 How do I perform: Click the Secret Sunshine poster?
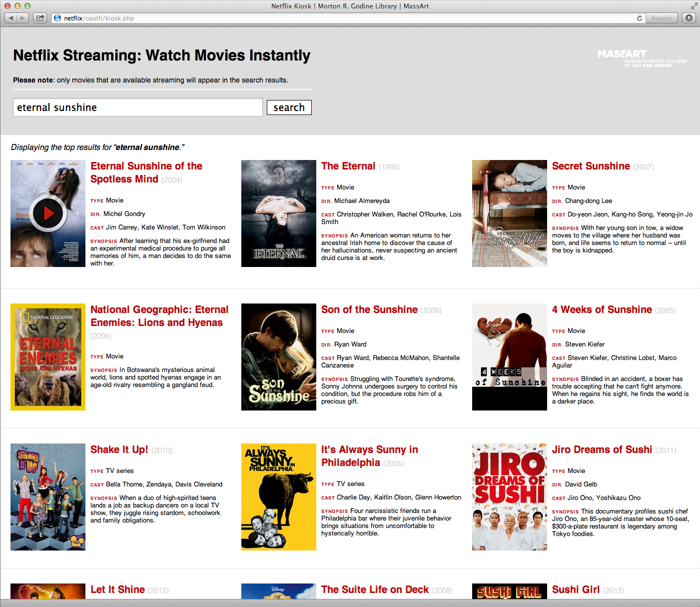pyautogui.click(x=510, y=213)
